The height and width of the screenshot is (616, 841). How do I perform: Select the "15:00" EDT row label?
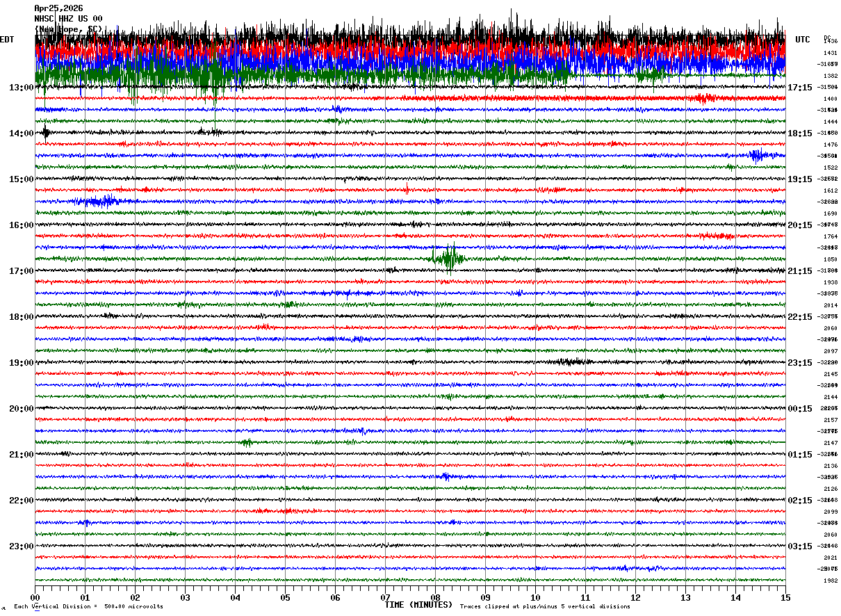22,179
